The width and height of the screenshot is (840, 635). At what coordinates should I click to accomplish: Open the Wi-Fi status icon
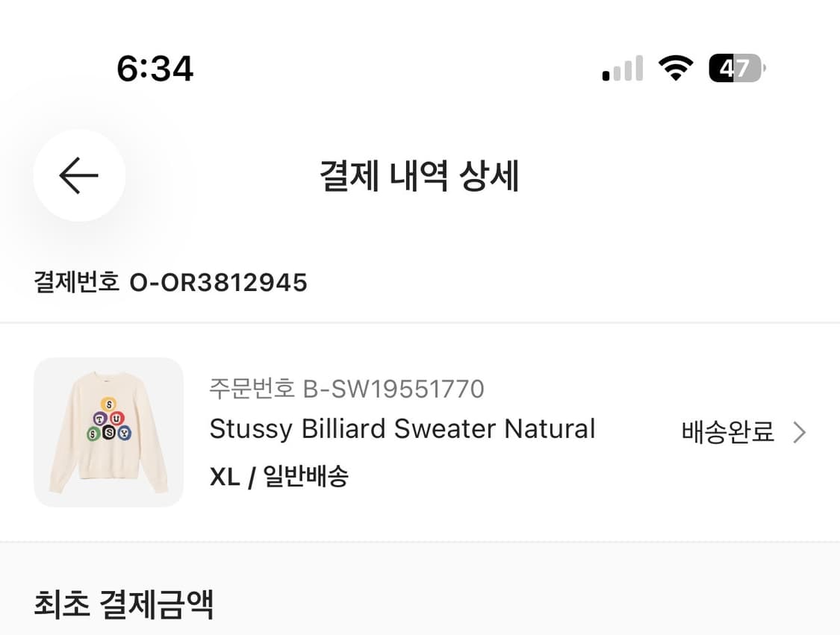coord(674,68)
